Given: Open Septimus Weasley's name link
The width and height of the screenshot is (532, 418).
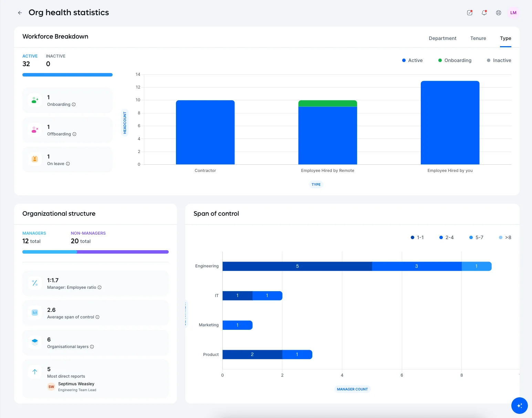Looking at the screenshot, I should 76,384.
